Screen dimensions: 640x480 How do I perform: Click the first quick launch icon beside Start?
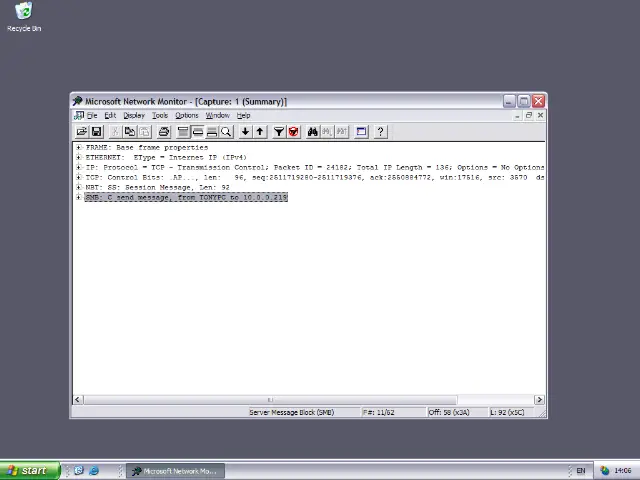(x=79, y=470)
